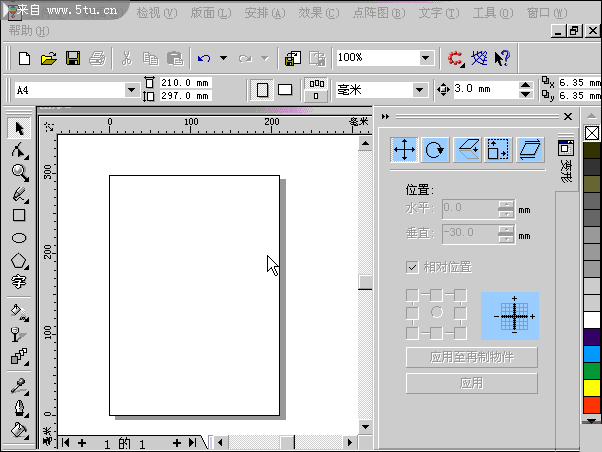Select the Zoom magnifier tool
Screen dimensions: 602x452
19,172
